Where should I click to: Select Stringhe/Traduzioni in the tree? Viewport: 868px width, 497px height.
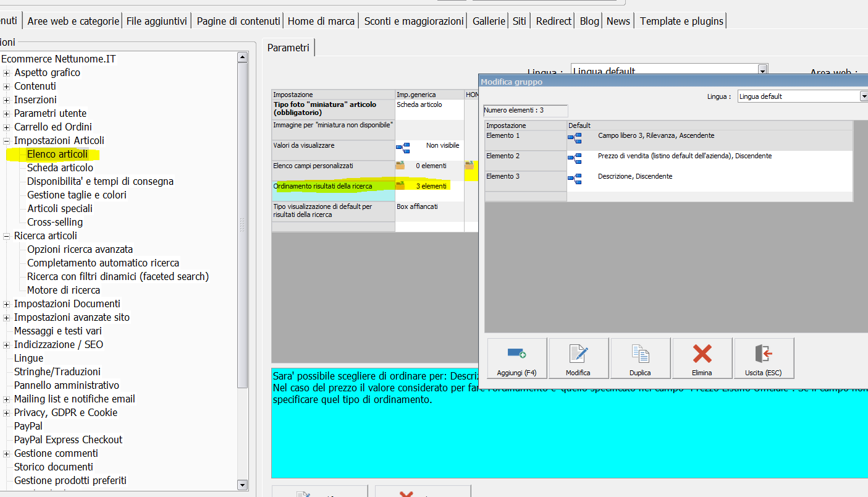(57, 372)
